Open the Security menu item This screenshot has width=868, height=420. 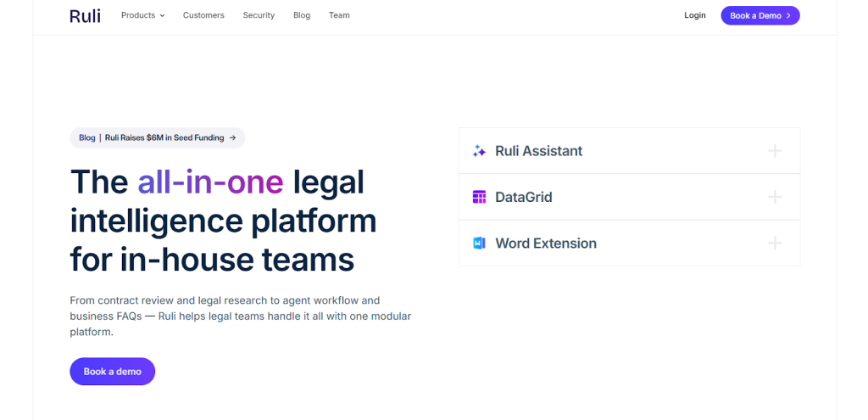coord(259,15)
